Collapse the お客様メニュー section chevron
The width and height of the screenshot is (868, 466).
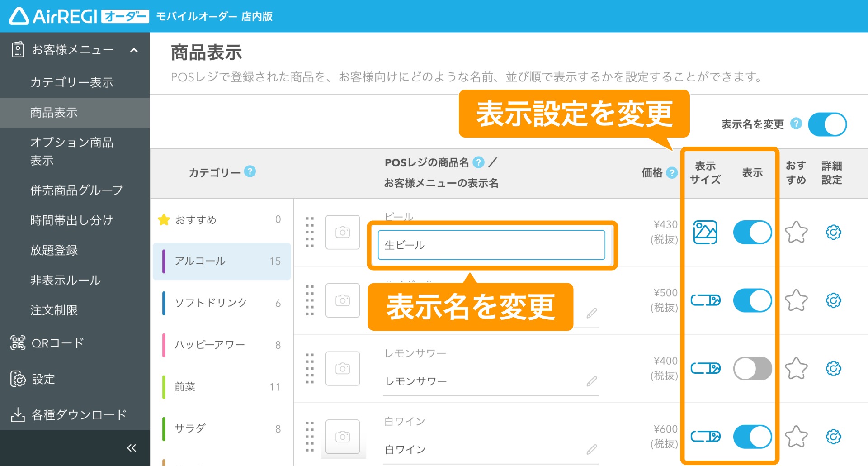134,50
